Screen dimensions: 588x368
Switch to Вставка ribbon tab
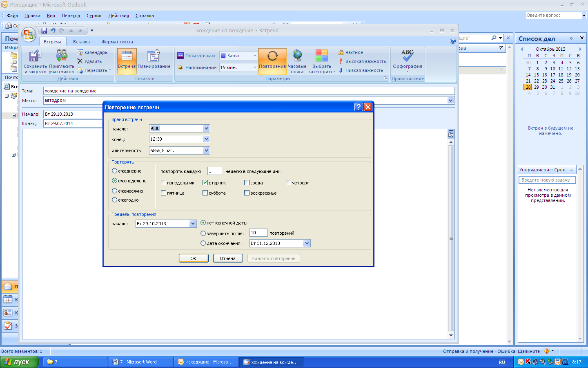[81, 42]
